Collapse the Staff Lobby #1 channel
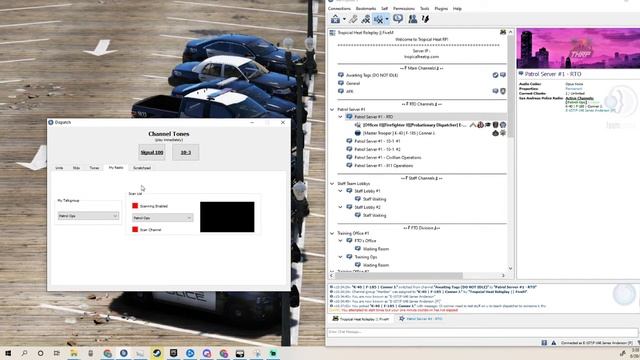 pos(340,191)
